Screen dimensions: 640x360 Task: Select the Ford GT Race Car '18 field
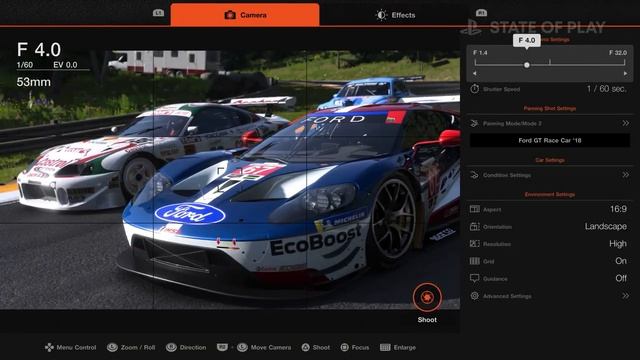pyautogui.click(x=550, y=140)
